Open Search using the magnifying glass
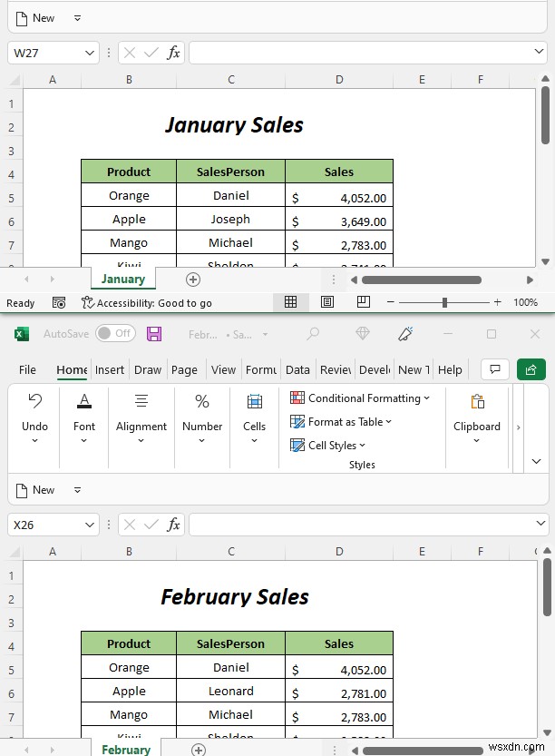This screenshot has width=555, height=756. 313,334
